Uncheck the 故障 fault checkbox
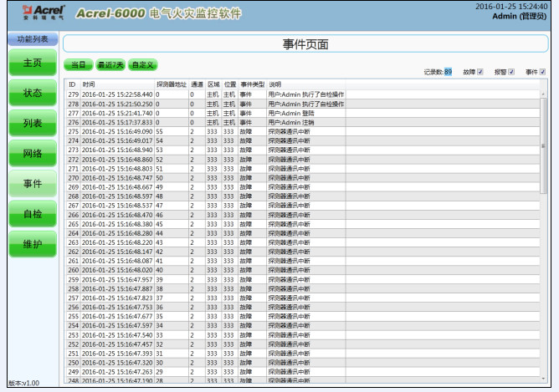The image size is (559, 392). coord(480,72)
